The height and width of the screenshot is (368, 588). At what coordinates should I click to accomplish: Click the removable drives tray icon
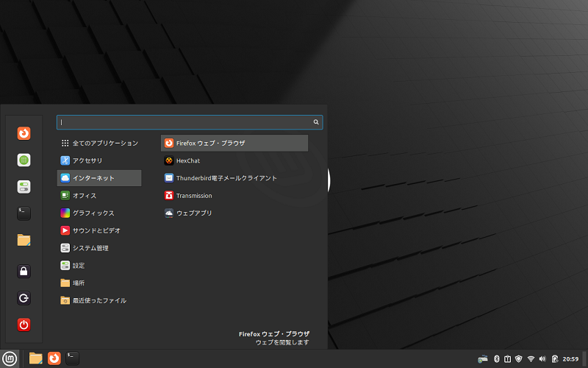(x=507, y=359)
